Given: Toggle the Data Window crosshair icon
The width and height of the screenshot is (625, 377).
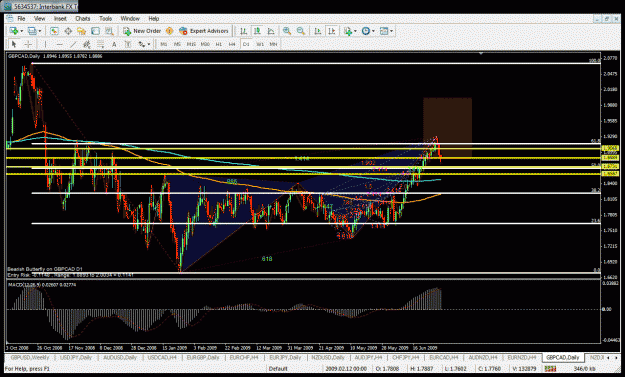Looking at the screenshot, I should point(68,31).
